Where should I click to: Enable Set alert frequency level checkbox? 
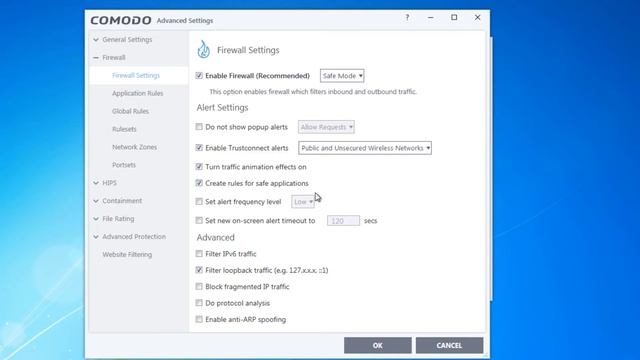click(199, 202)
